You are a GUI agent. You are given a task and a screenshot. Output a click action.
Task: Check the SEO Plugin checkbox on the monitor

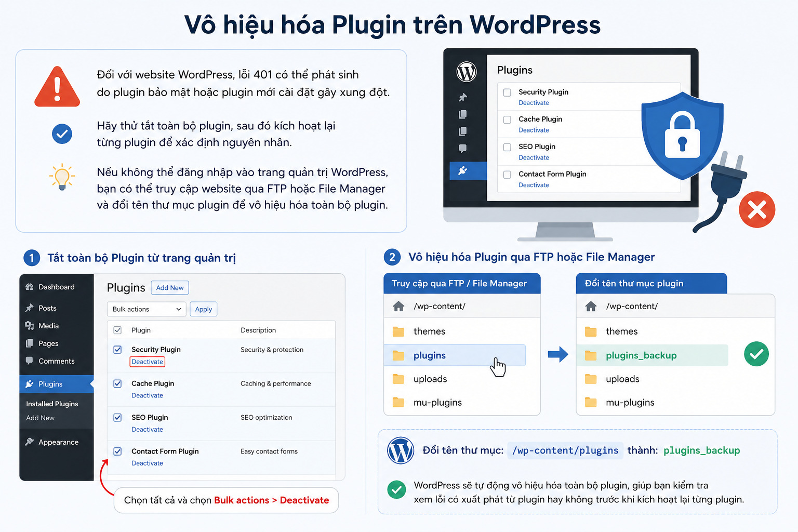(x=507, y=147)
